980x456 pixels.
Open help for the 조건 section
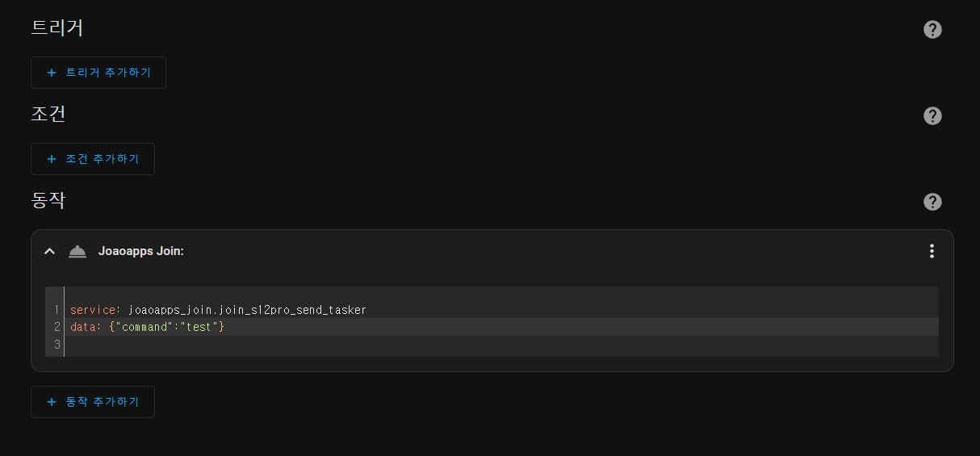click(x=932, y=115)
